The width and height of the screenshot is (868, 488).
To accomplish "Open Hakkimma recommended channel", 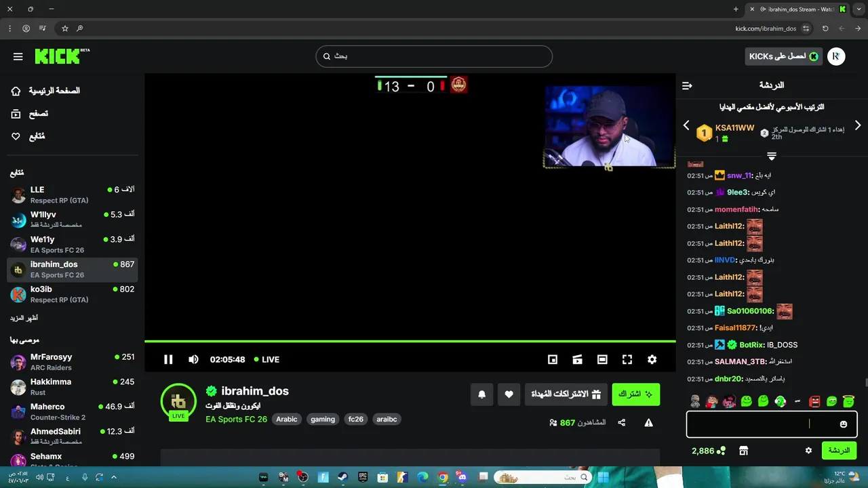I will [73, 387].
